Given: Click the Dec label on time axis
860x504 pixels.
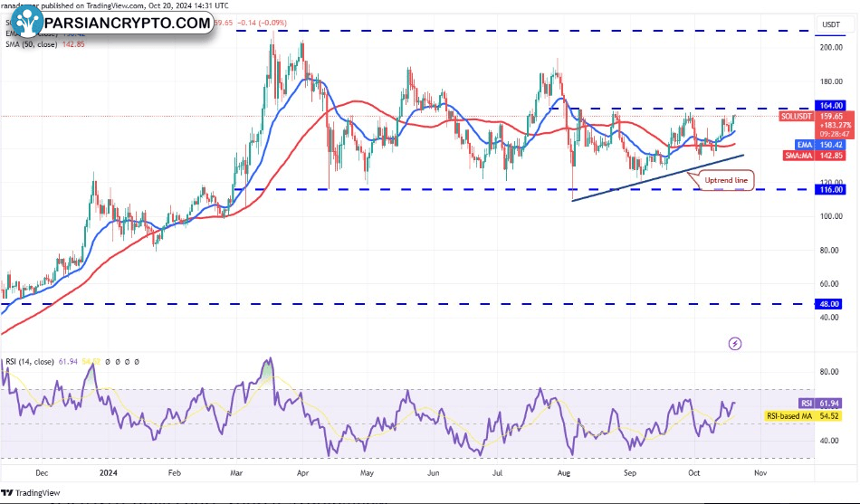Looking at the screenshot, I should (42, 472).
